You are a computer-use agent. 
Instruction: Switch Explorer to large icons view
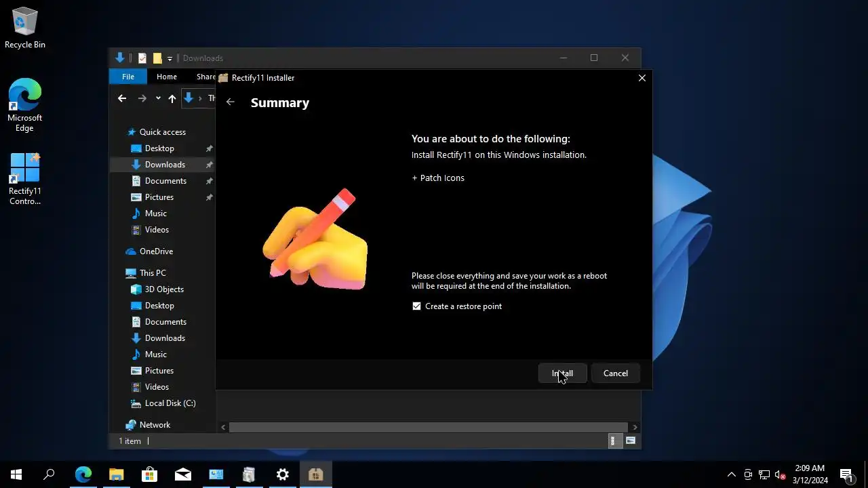pyautogui.click(x=631, y=441)
